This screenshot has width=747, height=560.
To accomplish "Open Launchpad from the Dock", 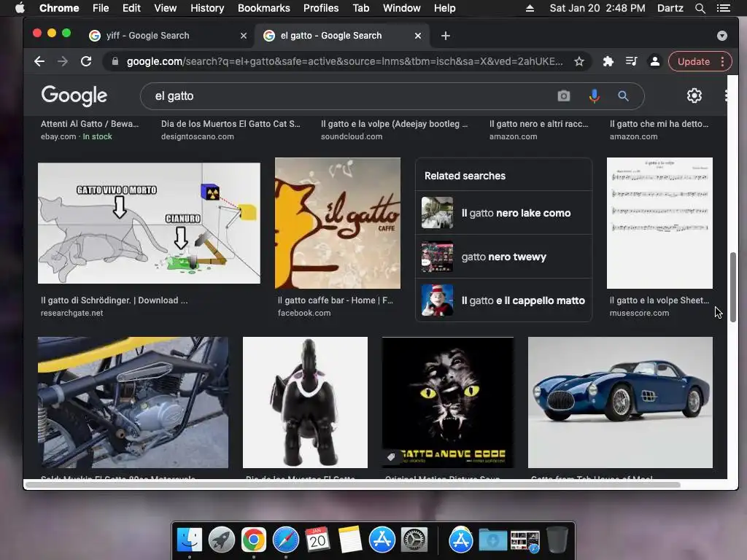I will click(222, 540).
